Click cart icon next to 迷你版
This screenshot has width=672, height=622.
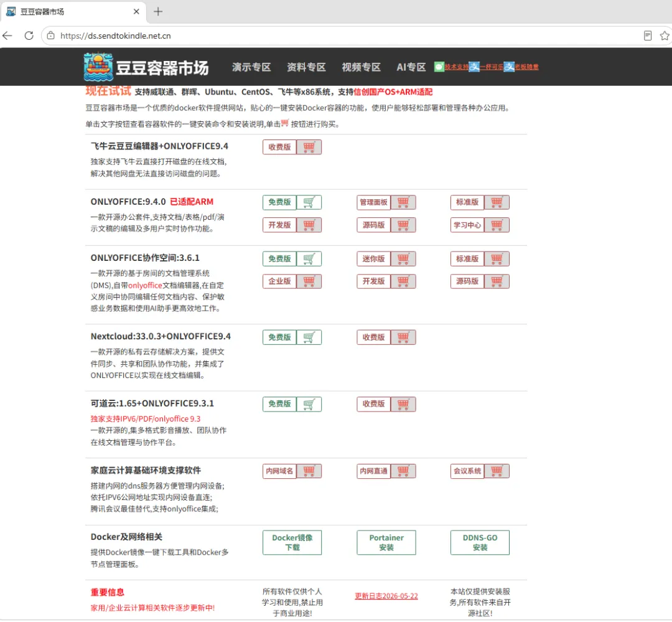pos(403,259)
